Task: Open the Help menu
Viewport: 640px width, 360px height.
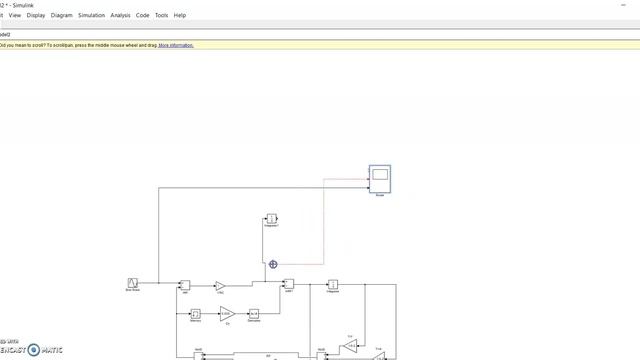Action: 180,15
